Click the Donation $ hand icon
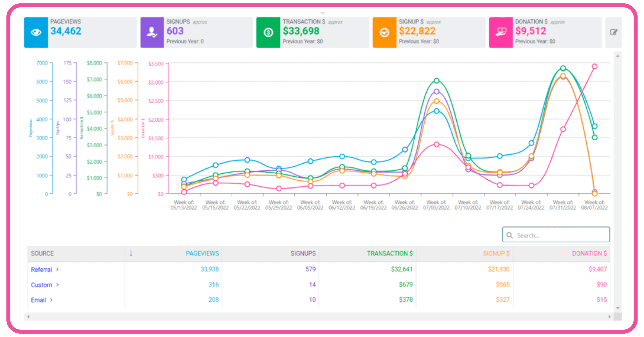Viewport: 644px width, 337px height. click(501, 32)
